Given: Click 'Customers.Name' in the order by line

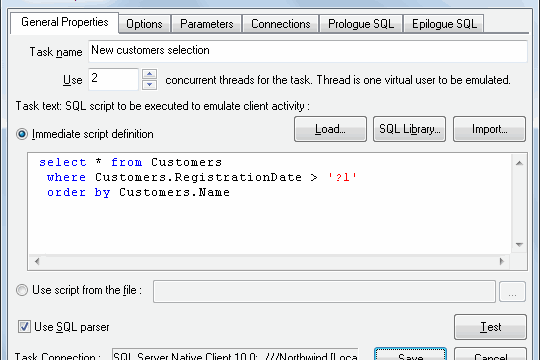Looking at the screenshot, I should coord(174,192).
